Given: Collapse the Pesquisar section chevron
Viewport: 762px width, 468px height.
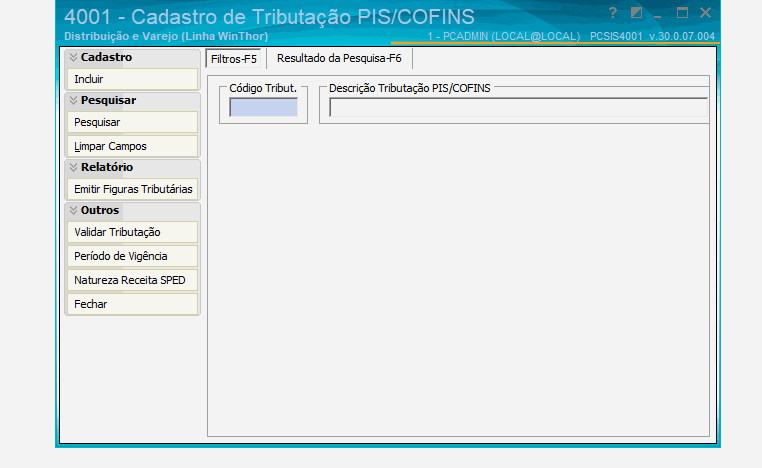Looking at the screenshot, I should [x=73, y=101].
